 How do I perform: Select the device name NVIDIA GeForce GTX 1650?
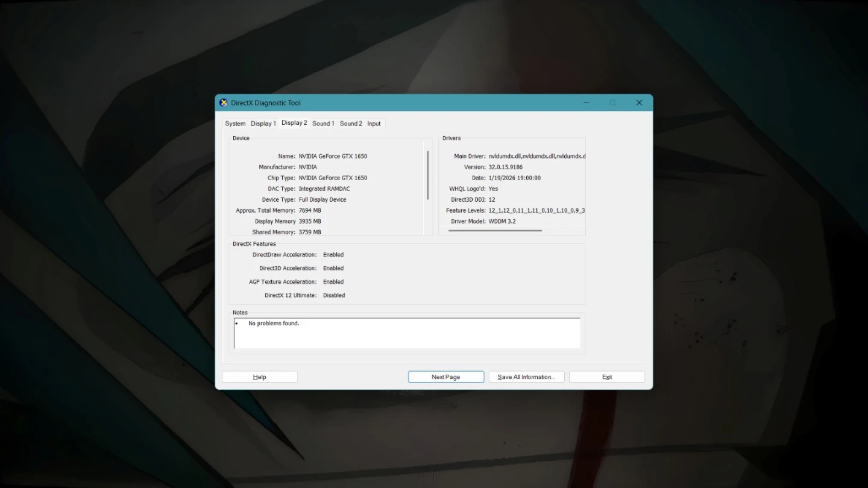[x=333, y=156]
